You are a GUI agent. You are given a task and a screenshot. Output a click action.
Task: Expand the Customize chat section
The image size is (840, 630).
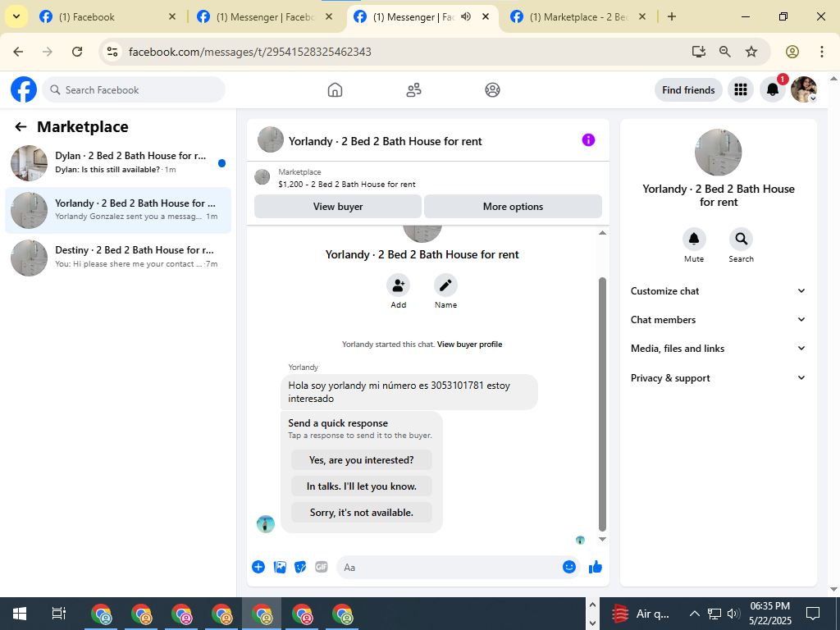click(718, 291)
